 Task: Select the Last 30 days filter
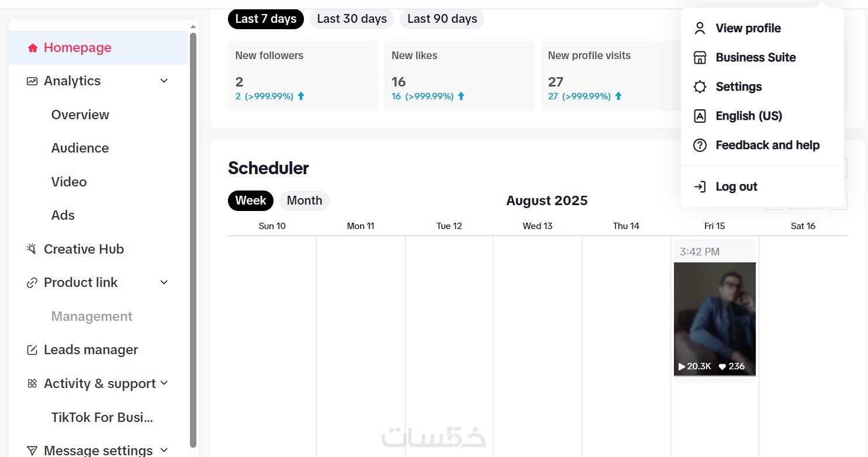[x=352, y=19]
